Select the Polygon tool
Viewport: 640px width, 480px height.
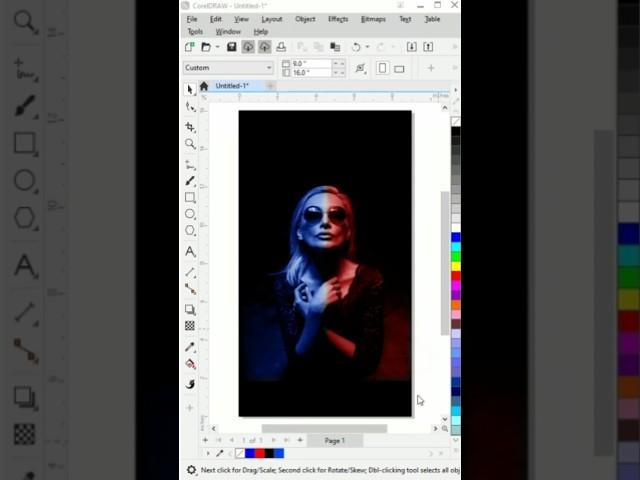[x=190, y=230]
